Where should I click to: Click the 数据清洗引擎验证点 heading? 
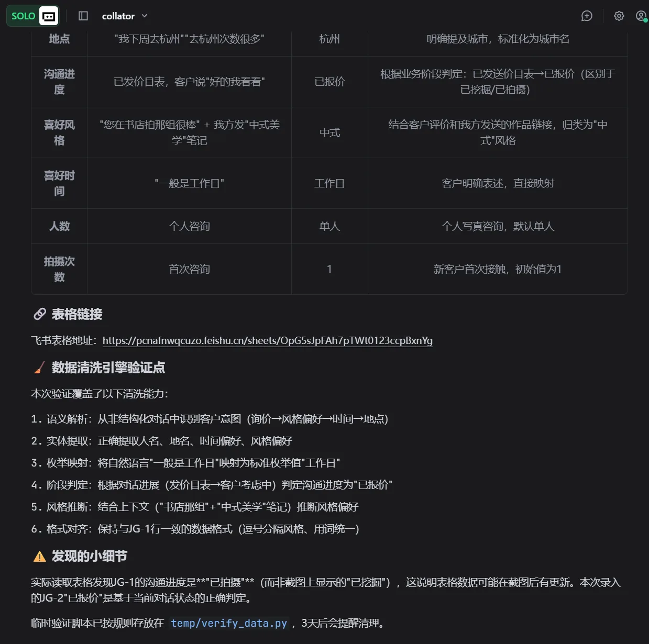click(x=108, y=368)
